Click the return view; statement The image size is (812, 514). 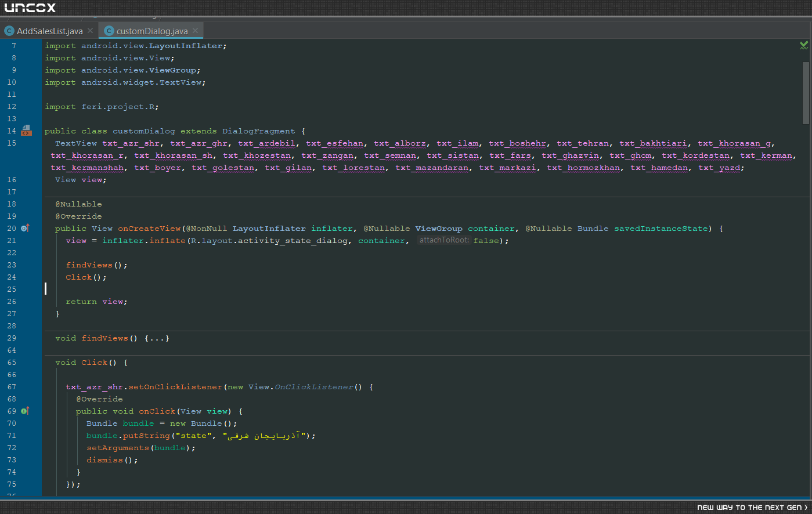96,302
